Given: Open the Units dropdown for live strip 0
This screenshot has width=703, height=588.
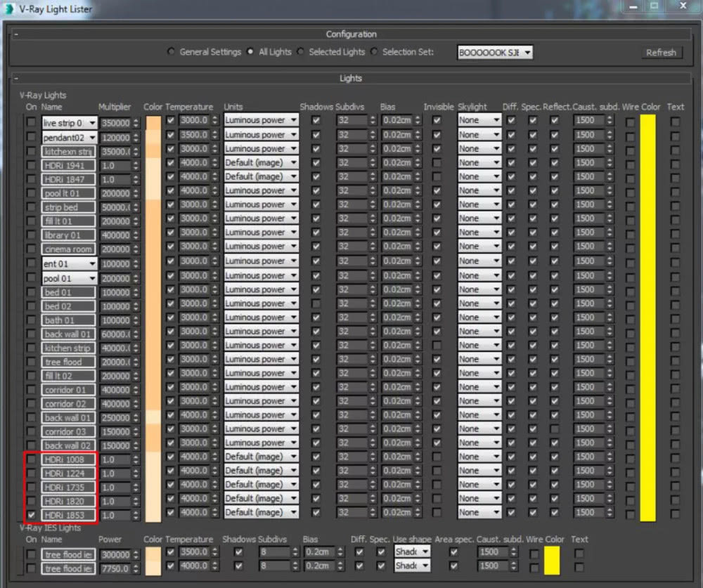Looking at the screenshot, I should pos(293,121).
